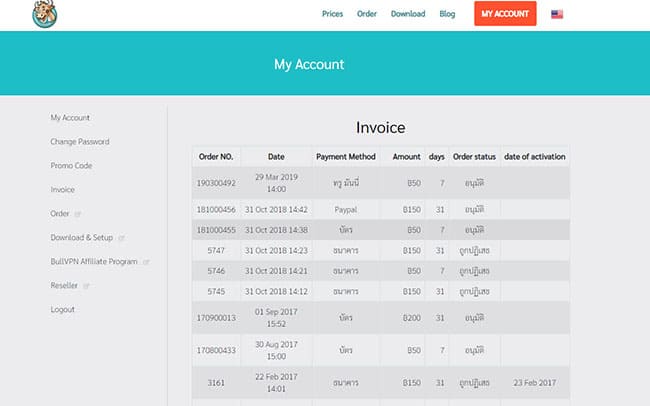Click date 29 Mar 2019 14:00
Viewport: 650px width, 406px height.
[x=276, y=183]
